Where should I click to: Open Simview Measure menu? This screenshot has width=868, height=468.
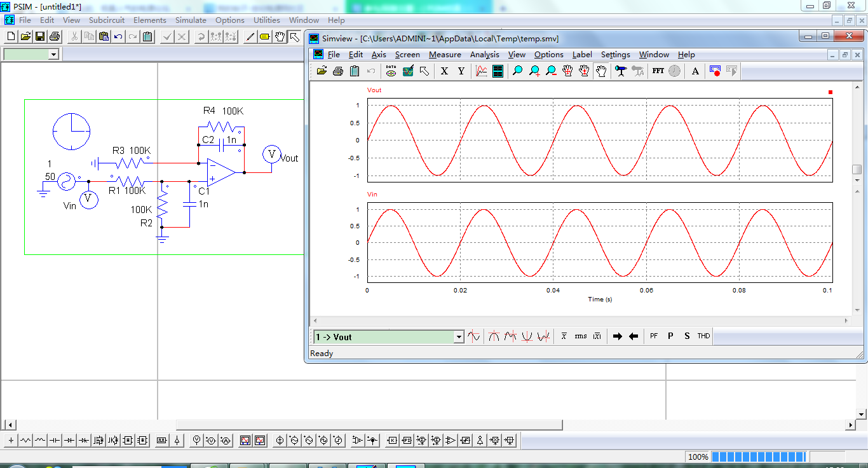(445, 55)
